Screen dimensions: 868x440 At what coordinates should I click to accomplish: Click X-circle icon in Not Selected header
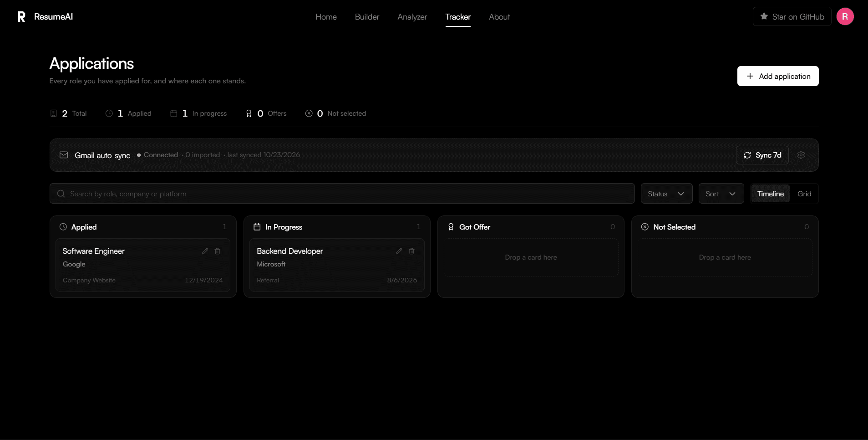(x=645, y=227)
